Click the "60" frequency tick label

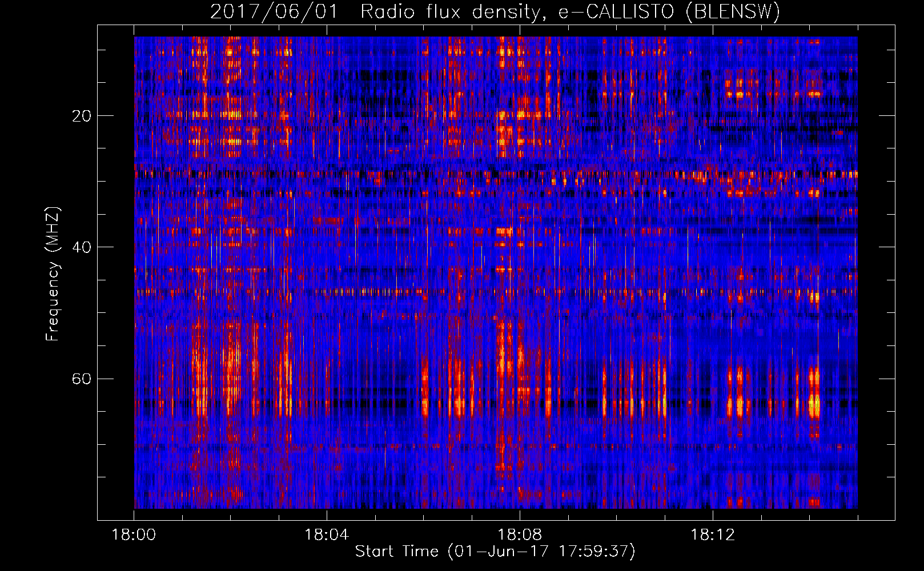click(x=82, y=379)
